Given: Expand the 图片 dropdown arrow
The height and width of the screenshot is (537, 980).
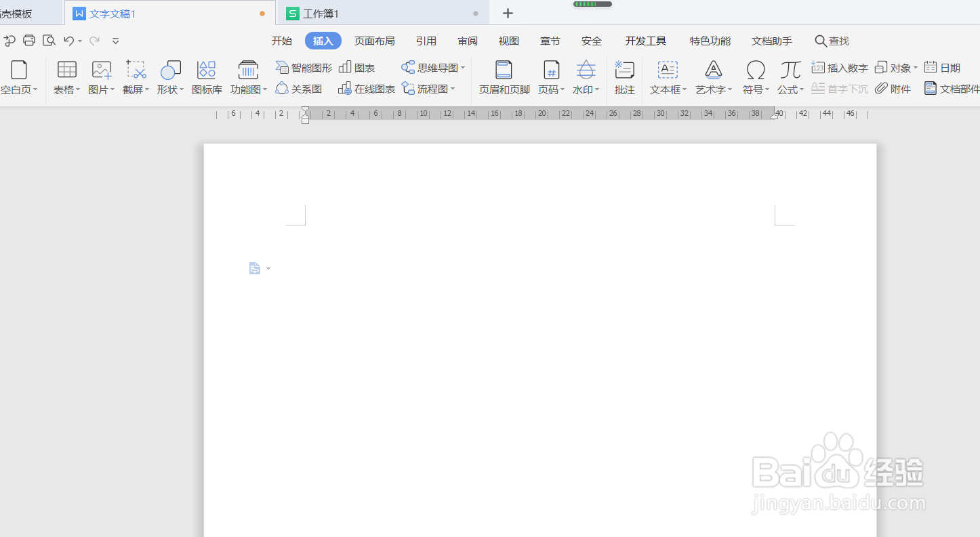Looking at the screenshot, I should point(113,90).
